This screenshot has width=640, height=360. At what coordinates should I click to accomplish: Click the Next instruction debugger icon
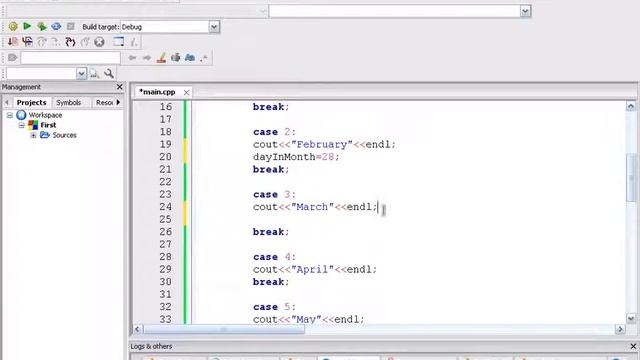point(56,42)
